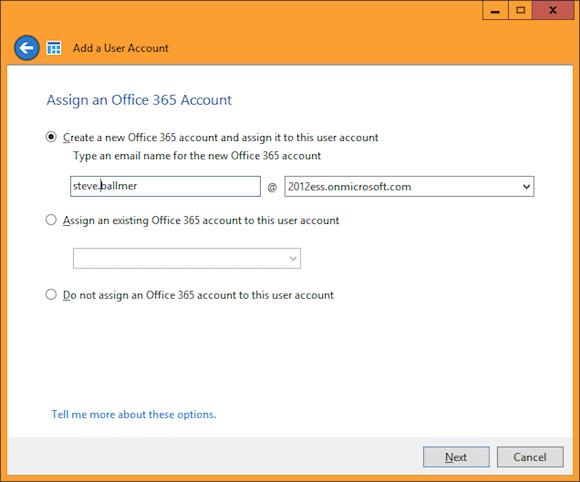
Task: Click the Assign an Office 365 Account heading
Action: [139, 100]
